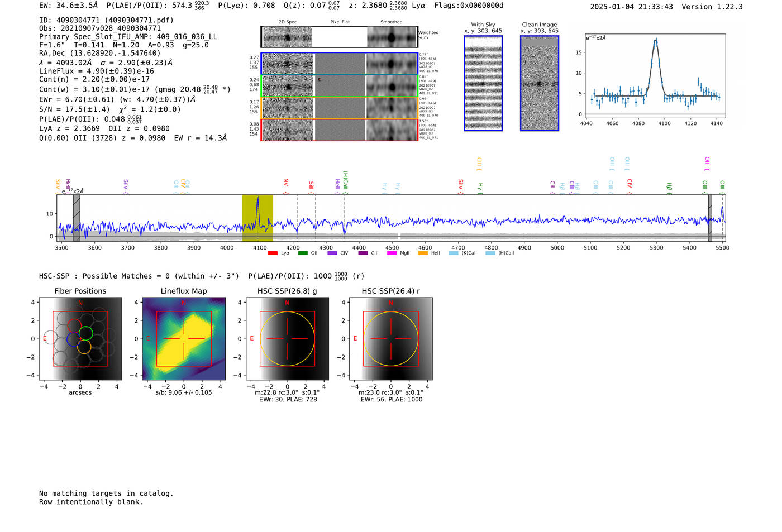Click the green-bordered 2D spectrum fiber row
Viewport: 782px width, 532px height.
[339, 86]
